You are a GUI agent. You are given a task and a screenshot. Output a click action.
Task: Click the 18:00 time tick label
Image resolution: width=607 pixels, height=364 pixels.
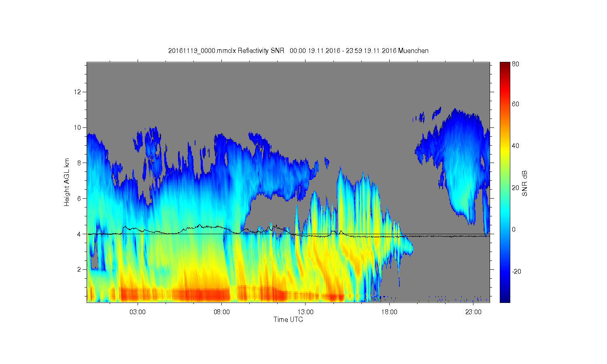[389, 312]
